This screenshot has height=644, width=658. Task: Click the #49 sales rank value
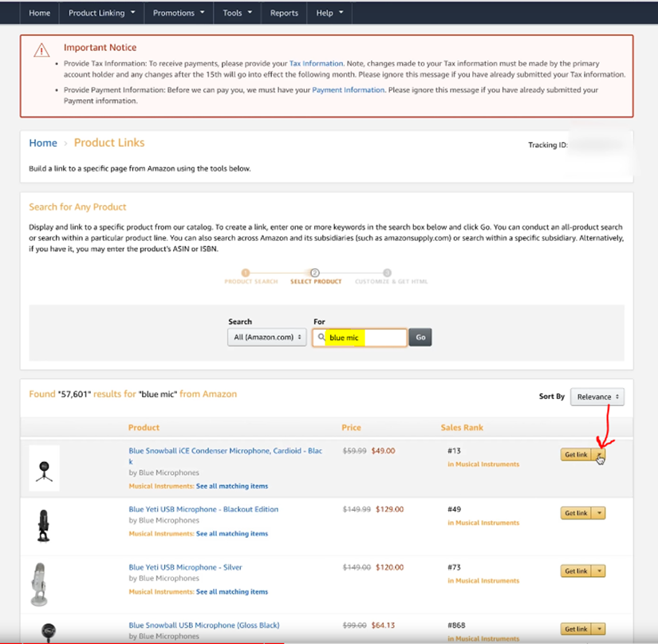pyautogui.click(x=454, y=509)
